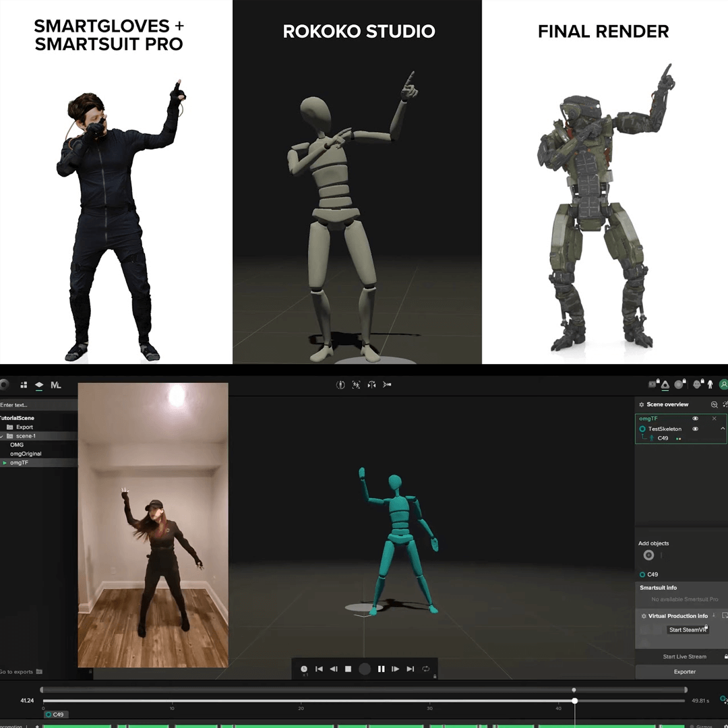
Task: Collapse the TestSkeleton entry chevron
Action: coord(723,429)
